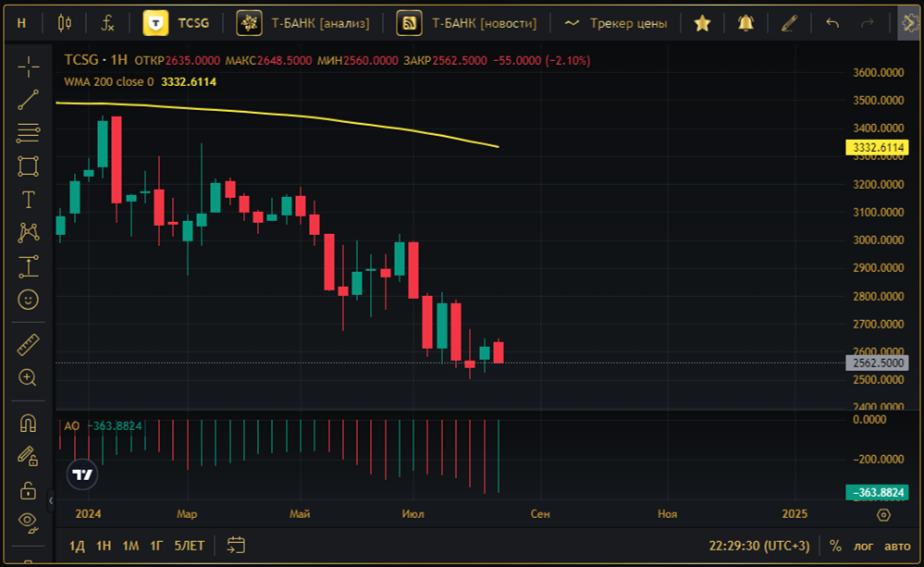The width and height of the screenshot is (924, 567).
Task: Select the WMA 200 close 0 indicator legend
Action: pos(108,82)
